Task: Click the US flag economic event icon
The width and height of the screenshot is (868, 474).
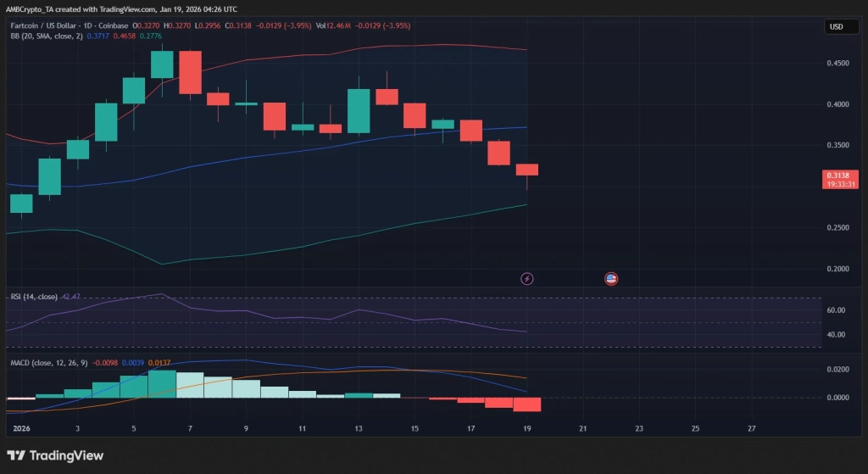Action: [610, 278]
